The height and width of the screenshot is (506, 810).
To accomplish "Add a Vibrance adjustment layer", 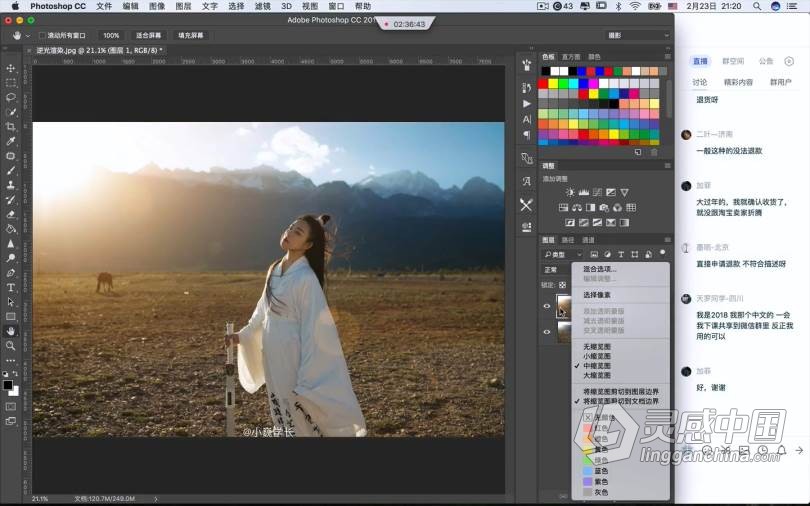I will [x=624, y=192].
